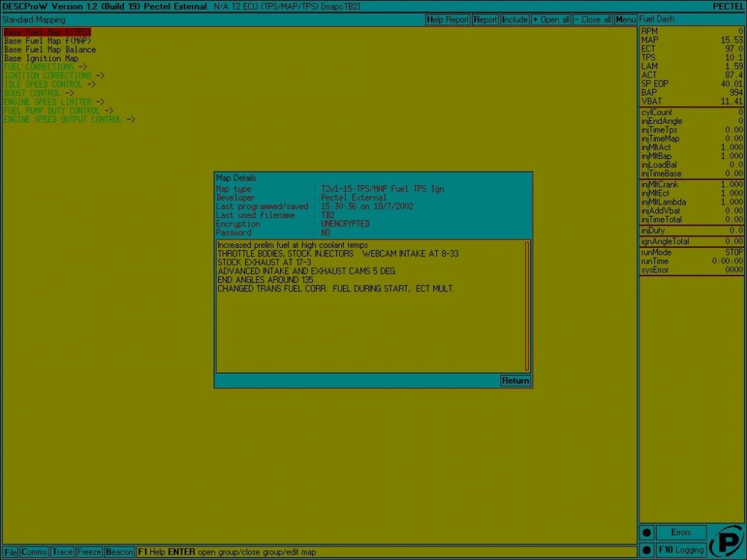Click Help Report in the top toolbar

point(448,19)
